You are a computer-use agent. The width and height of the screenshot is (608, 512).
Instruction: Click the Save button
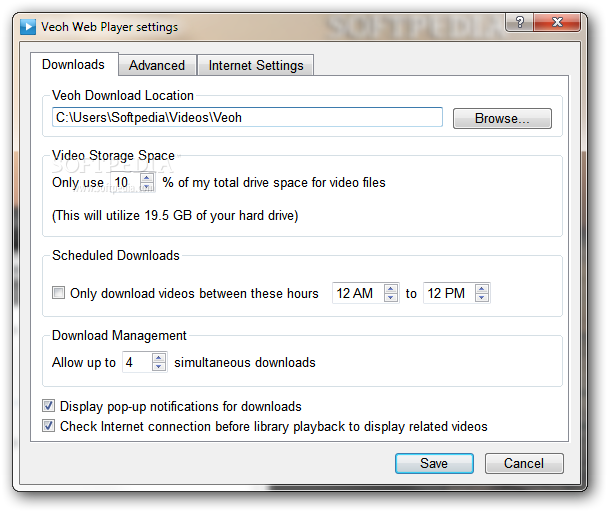click(434, 463)
